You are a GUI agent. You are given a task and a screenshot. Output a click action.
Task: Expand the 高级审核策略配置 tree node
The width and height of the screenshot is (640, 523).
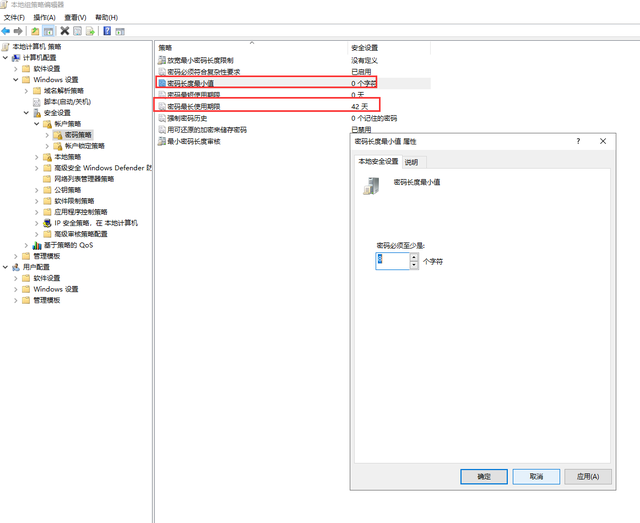click(x=37, y=234)
